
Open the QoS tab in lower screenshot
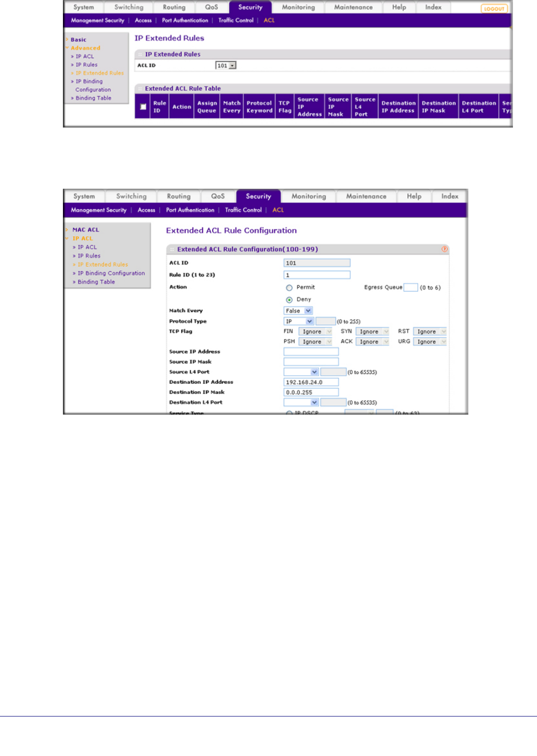coord(218,196)
